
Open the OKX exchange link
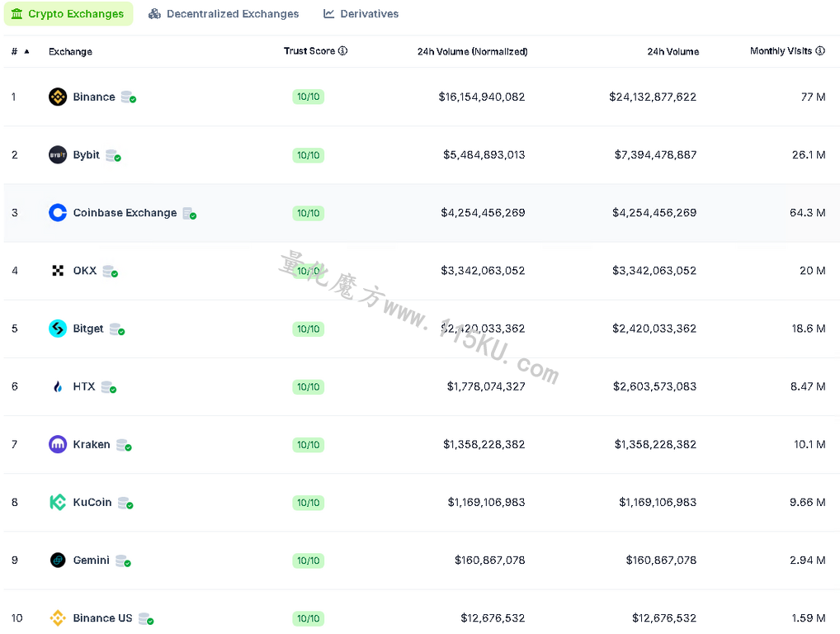(85, 271)
